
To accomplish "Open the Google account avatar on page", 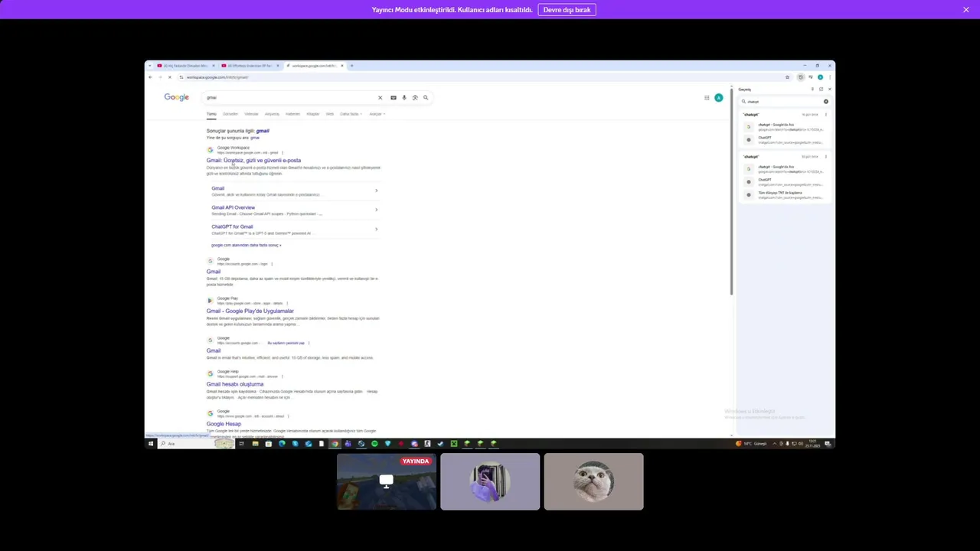I will click(719, 97).
